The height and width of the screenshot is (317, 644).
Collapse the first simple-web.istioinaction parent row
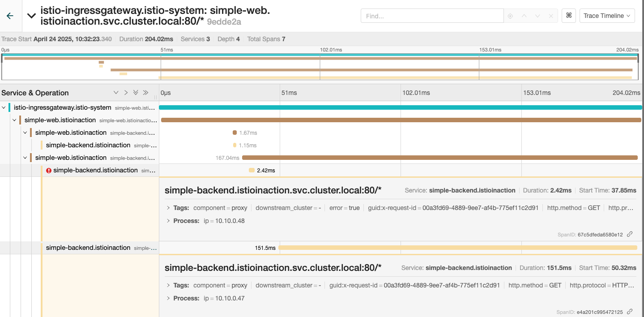pos(15,120)
